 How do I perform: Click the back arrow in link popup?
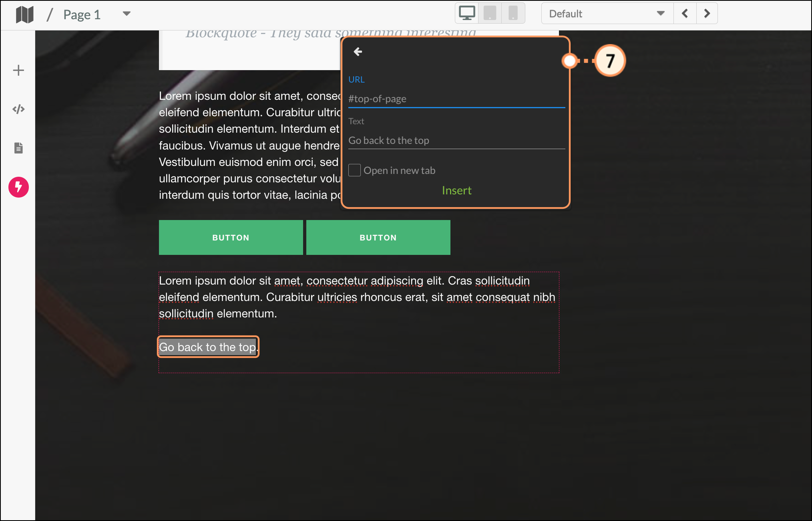(358, 52)
